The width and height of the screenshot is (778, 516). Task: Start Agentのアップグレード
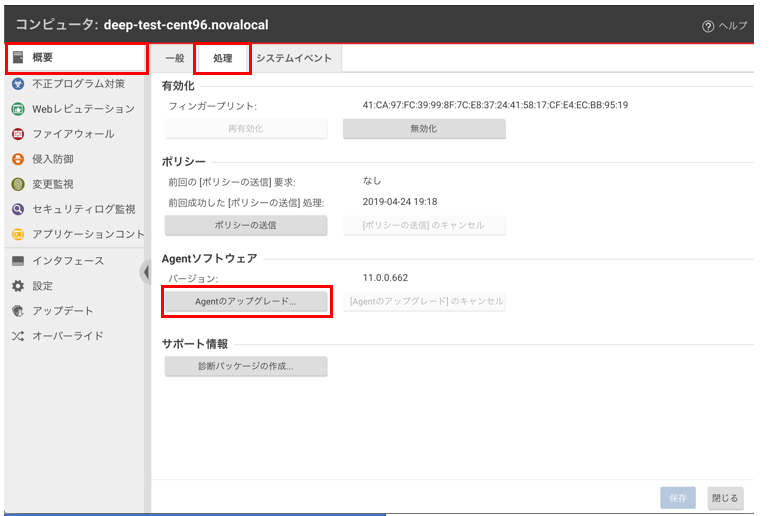click(x=246, y=301)
